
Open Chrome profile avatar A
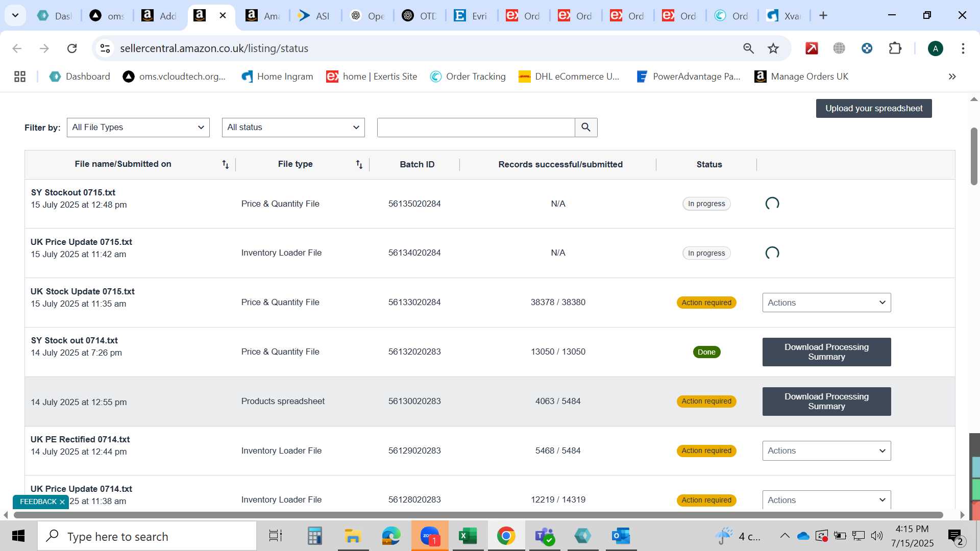[x=935, y=48]
